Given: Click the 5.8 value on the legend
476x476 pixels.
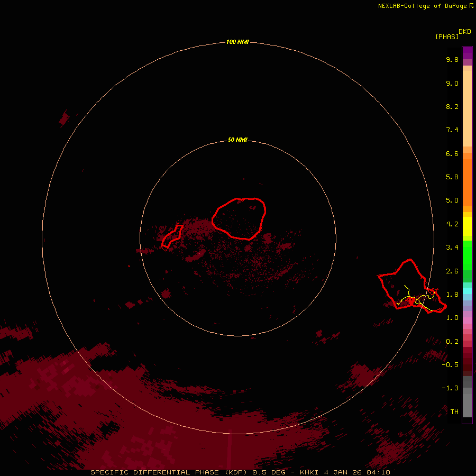Looking at the screenshot, I should tap(452, 177).
